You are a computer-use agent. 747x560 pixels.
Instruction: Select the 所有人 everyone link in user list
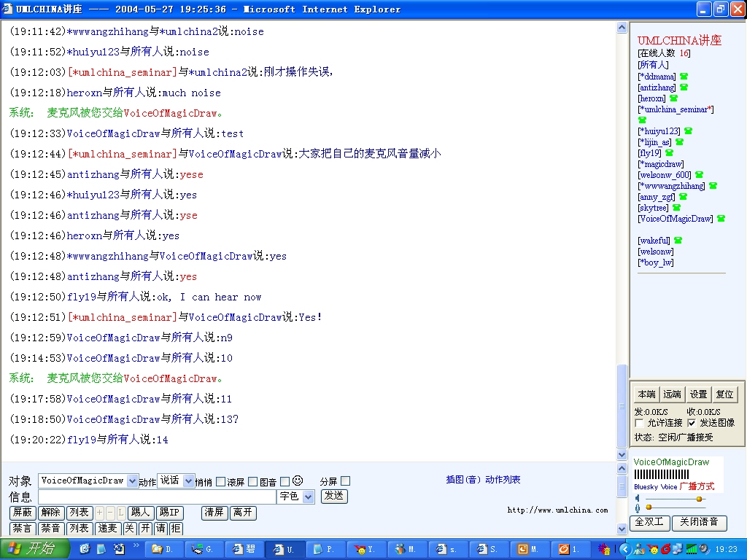tap(653, 65)
